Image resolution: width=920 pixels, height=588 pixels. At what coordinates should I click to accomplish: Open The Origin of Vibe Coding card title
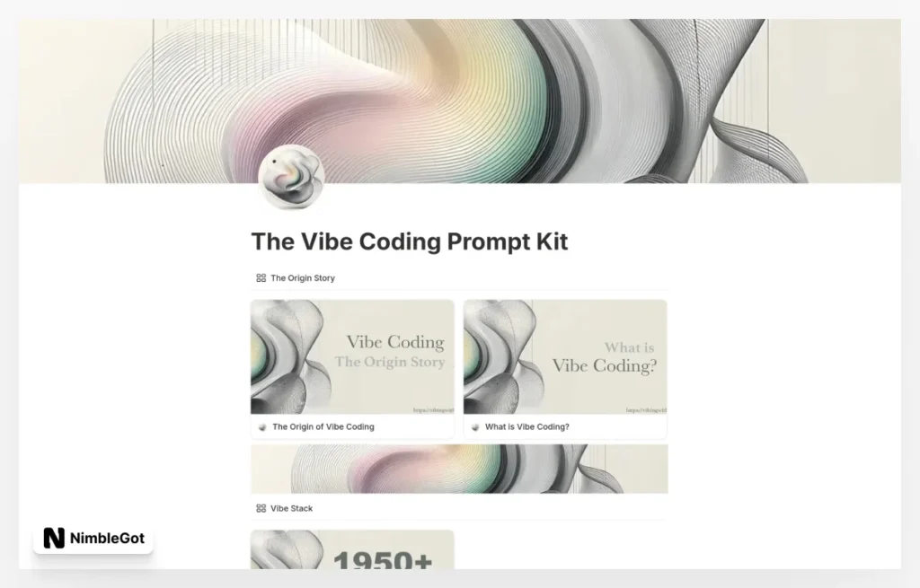[x=323, y=426]
